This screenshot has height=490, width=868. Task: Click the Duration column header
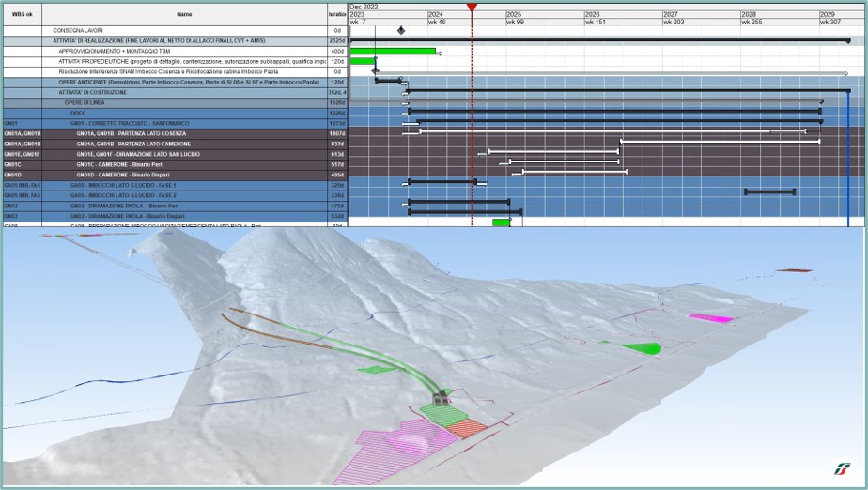point(337,15)
